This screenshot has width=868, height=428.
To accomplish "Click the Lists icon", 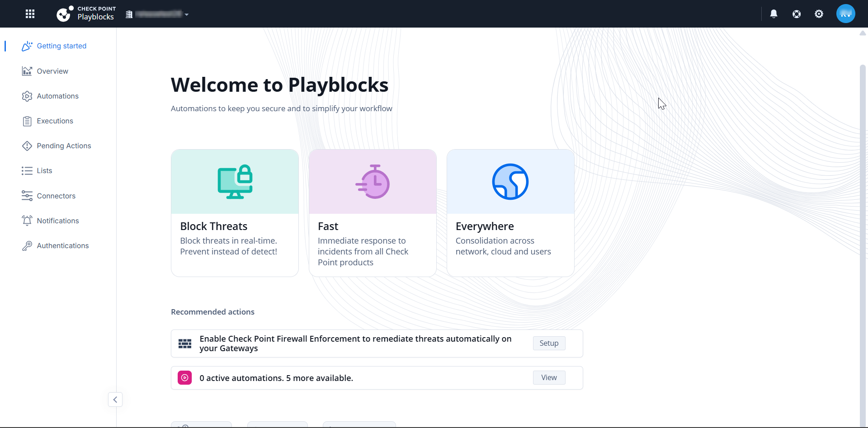I will pos(27,171).
